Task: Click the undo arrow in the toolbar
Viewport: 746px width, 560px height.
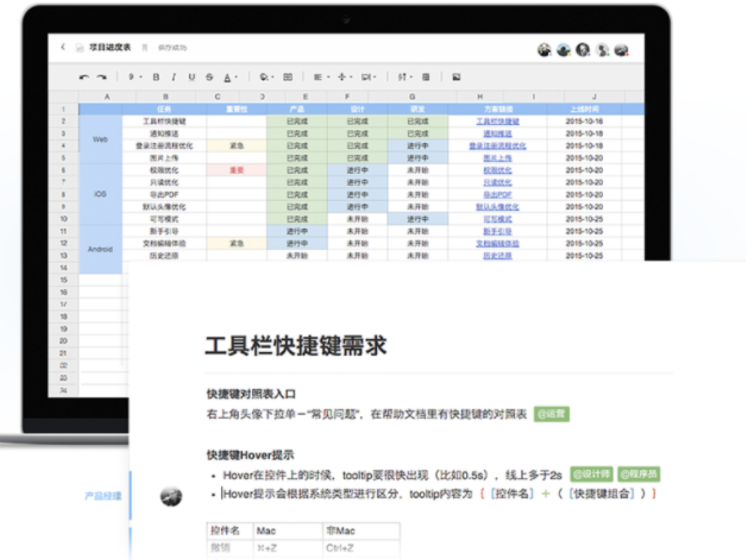Action: (x=84, y=77)
